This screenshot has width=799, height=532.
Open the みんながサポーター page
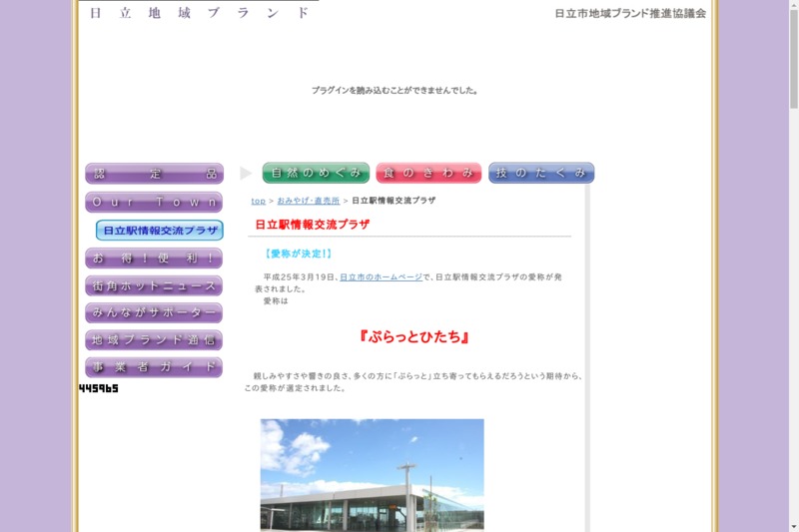click(x=154, y=313)
